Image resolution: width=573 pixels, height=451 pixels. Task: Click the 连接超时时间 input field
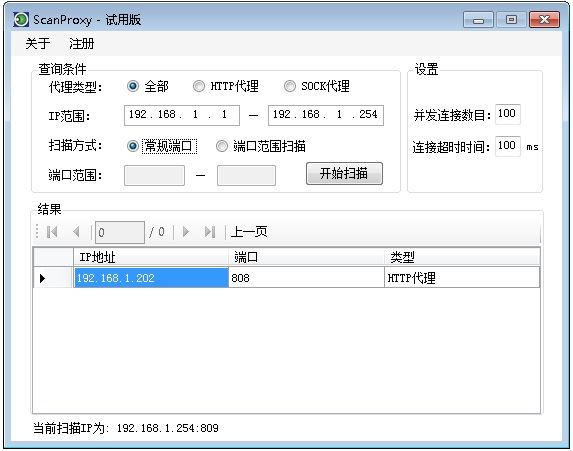point(508,146)
